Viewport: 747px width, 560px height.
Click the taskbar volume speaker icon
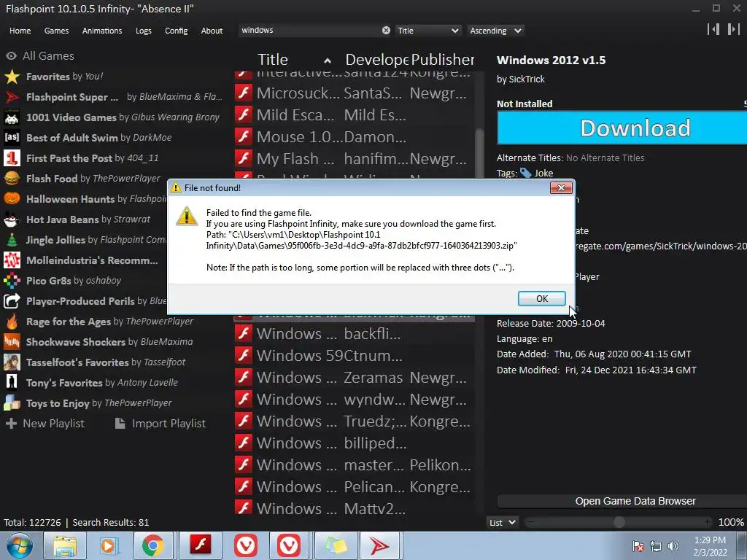click(x=673, y=546)
